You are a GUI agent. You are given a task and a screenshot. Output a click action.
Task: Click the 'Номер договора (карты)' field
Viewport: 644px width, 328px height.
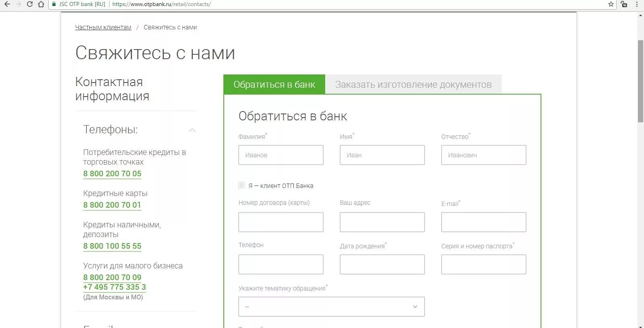(281, 222)
